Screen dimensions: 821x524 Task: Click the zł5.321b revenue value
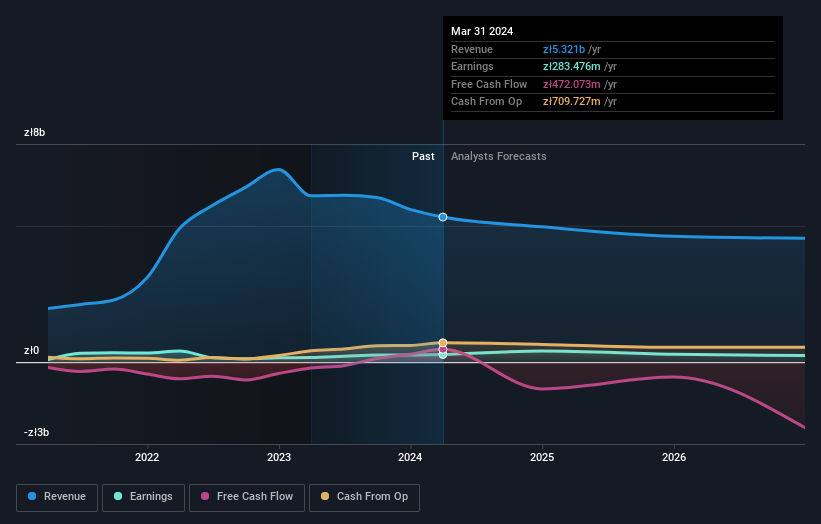click(564, 49)
